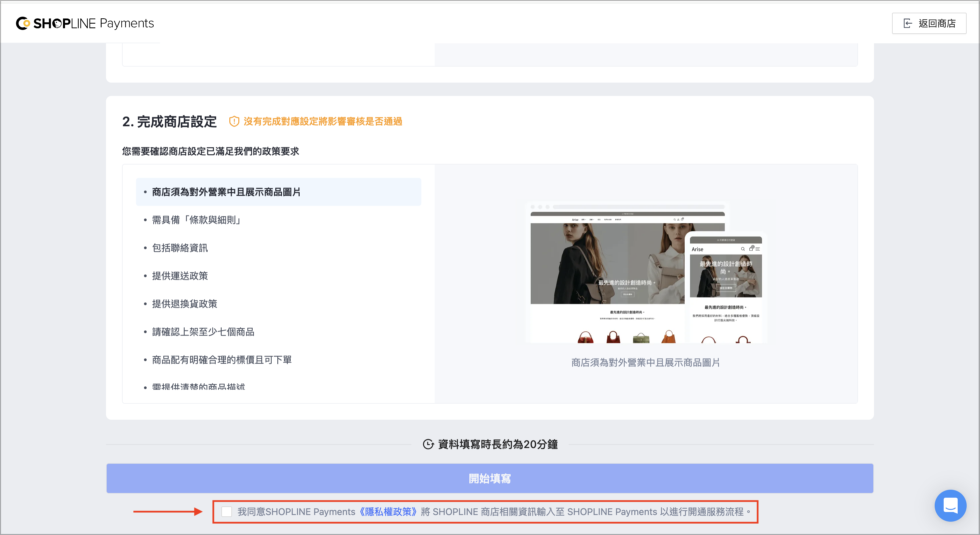
Task: Click the SHOPLINE Payments logo
Action: click(85, 23)
